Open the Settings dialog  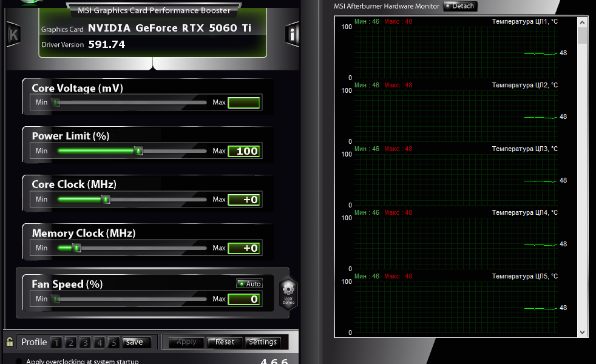[x=263, y=342]
